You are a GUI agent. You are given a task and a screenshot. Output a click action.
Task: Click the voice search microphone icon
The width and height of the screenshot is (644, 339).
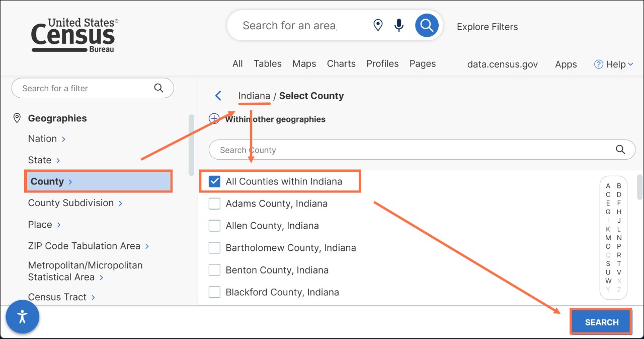point(399,25)
